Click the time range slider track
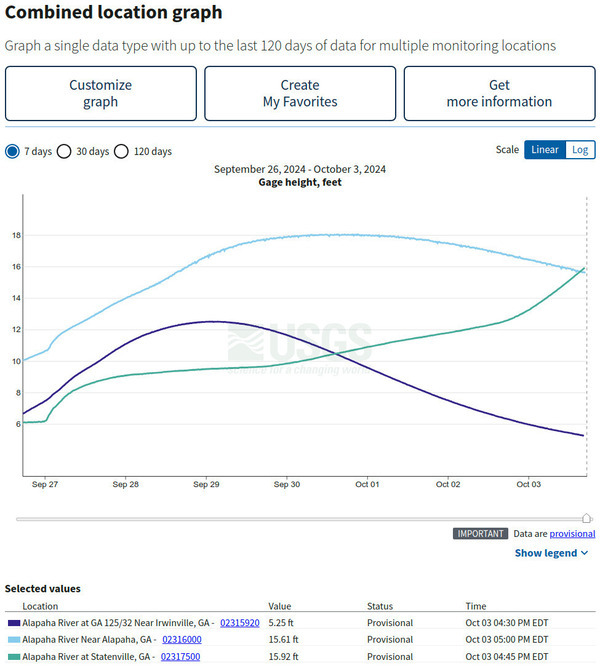 coord(300,519)
